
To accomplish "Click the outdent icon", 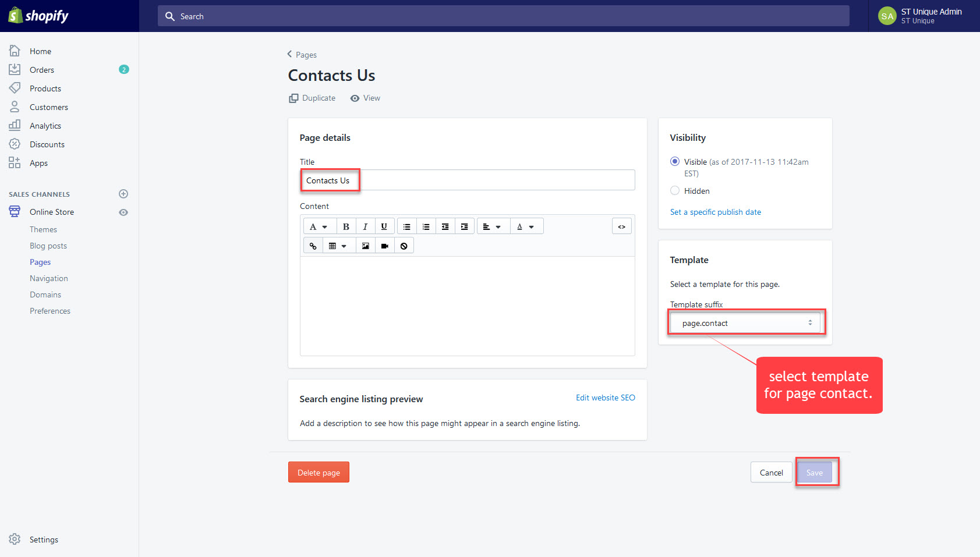I will [x=445, y=226].
